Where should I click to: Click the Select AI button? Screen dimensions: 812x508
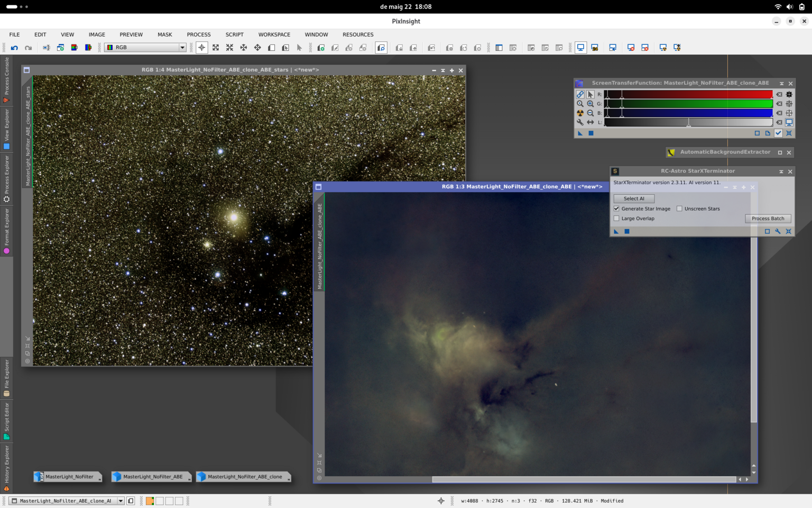coord(634,198)
